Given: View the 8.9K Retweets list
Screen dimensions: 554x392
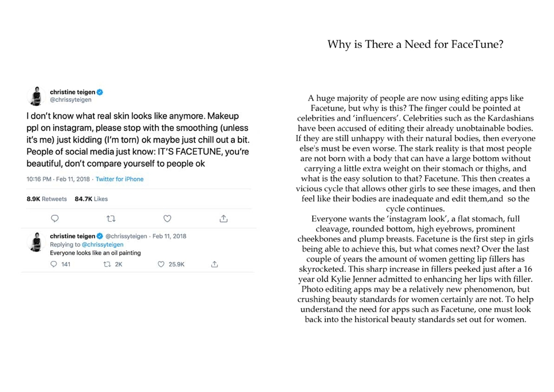Looking at the screenshot, I should pos(47,199).
